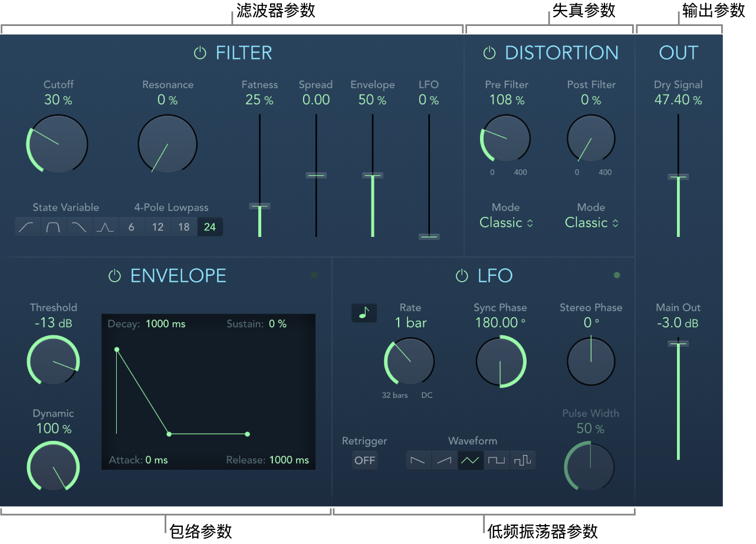Click the Release value 1000 ms
This screenshot has height=544, width=756.
[289, 460]
